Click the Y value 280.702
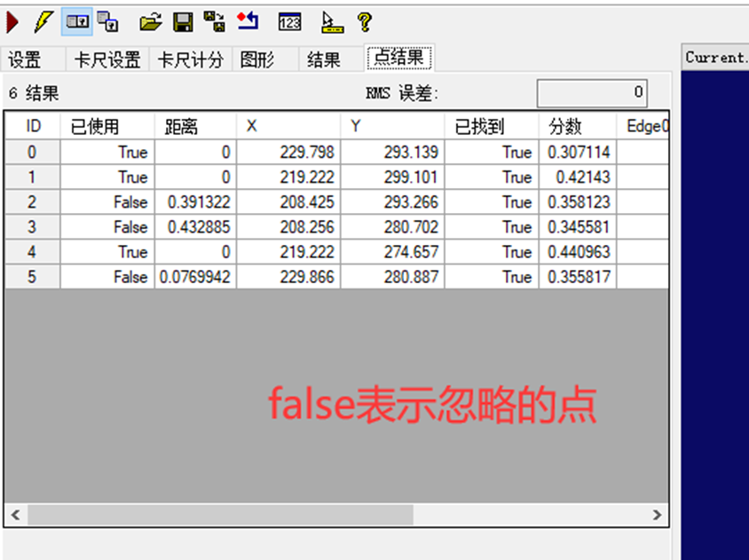Image resolution: width=749 pixels, height=560 pixels. 392,227
